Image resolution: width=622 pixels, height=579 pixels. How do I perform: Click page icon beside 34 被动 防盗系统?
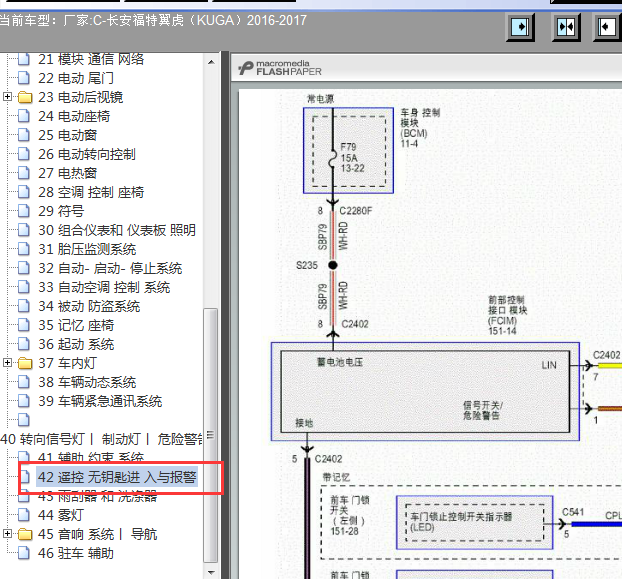coord(24,306)
